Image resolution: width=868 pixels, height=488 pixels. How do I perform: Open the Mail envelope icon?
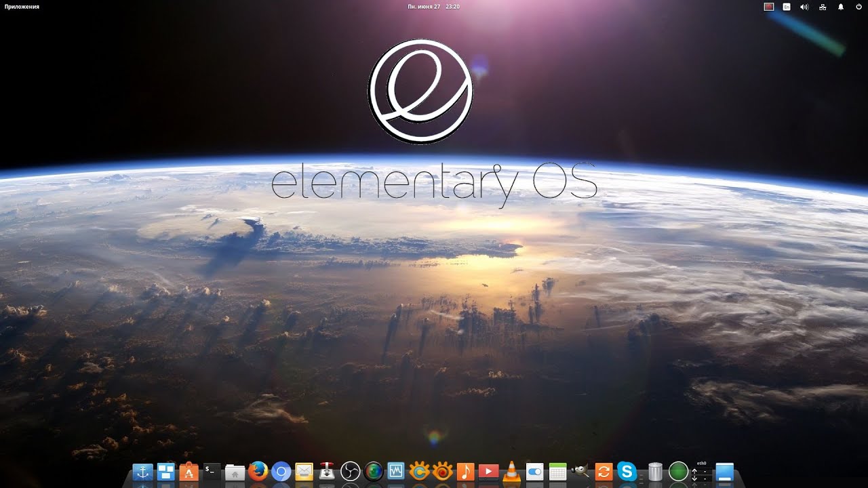click(304, 472)
